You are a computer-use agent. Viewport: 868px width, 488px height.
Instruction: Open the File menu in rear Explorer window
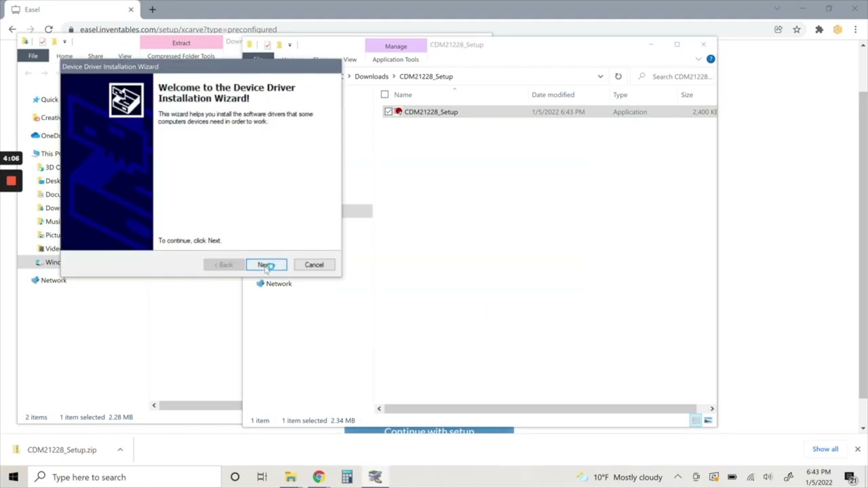pyautogui.click(x=33, y=56)
